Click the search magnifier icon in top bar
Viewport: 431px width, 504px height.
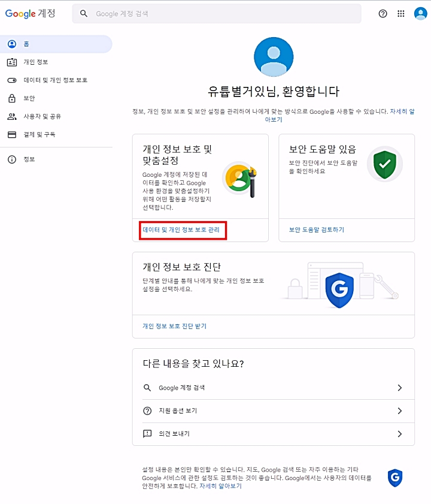point(84,14)
